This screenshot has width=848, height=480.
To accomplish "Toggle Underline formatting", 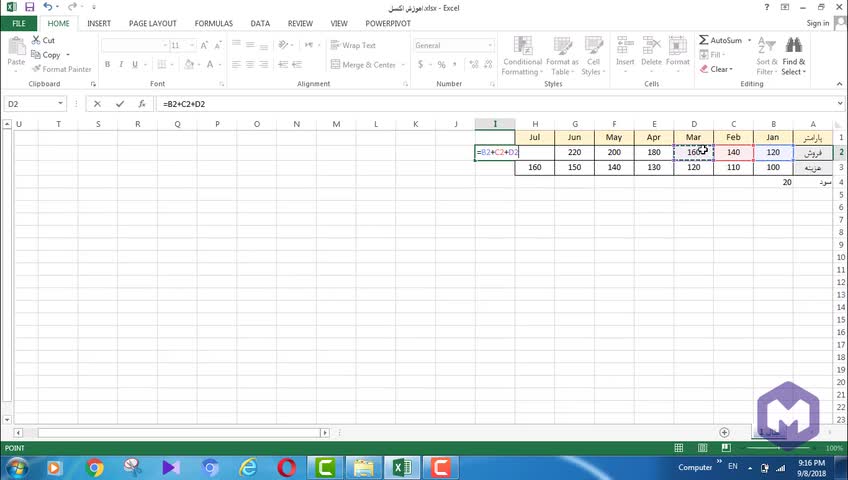I will [x=135, y=64].
